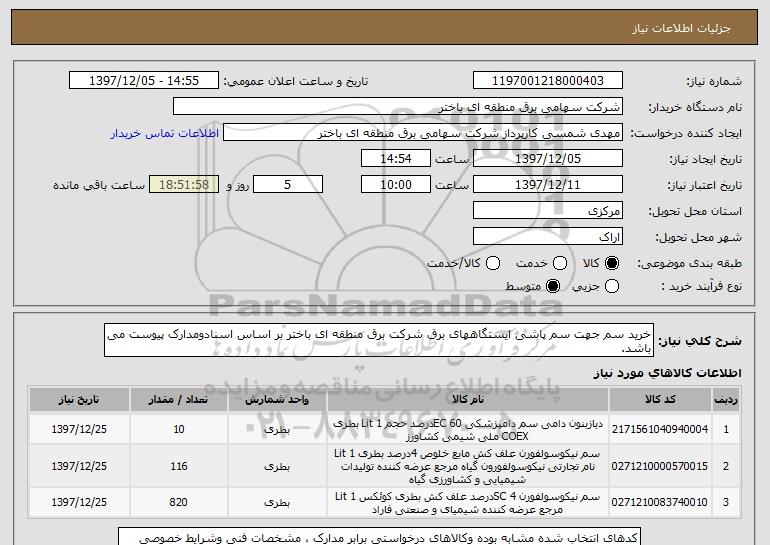Click the نام کالا column header

[468, 400]
